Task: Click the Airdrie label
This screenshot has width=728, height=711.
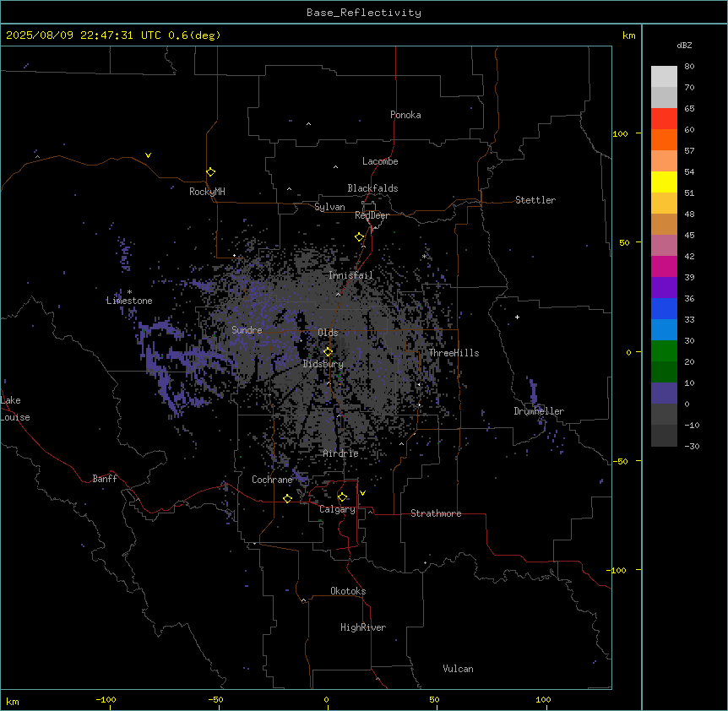Action: (x=341, y=453)
